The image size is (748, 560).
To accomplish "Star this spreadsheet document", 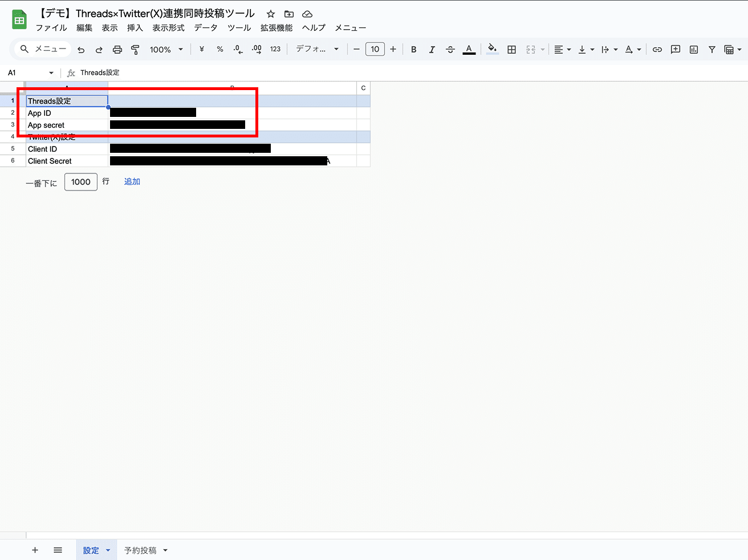I will (x=271, y=14).
